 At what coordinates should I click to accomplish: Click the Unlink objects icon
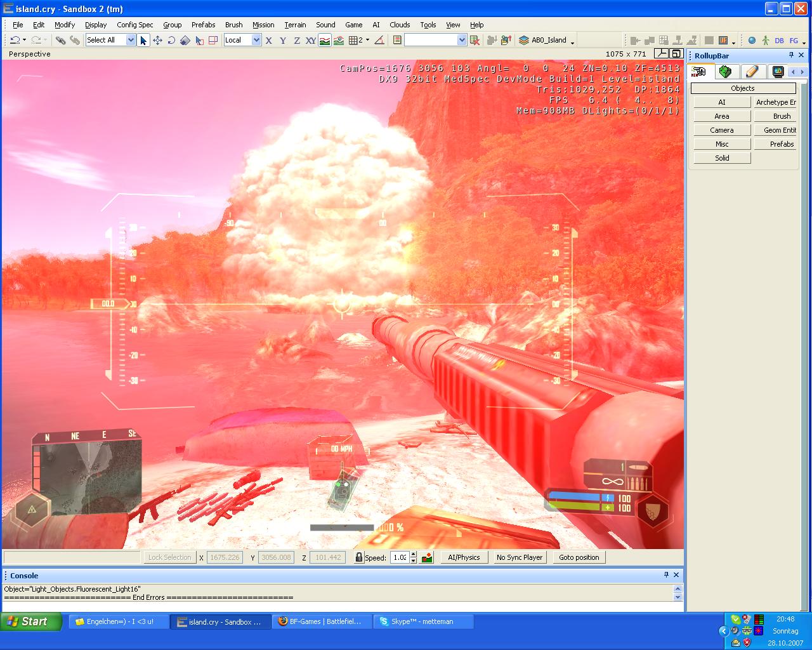point(75,40)
